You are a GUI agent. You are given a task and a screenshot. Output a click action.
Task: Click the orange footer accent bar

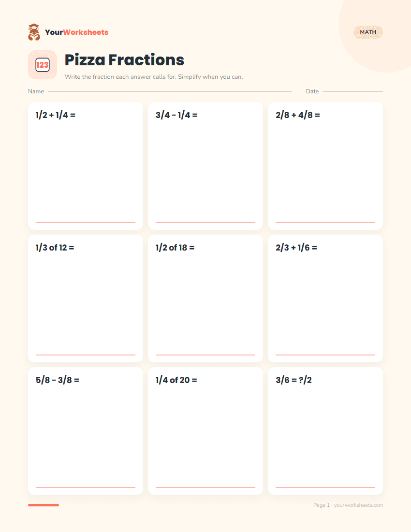44,505
